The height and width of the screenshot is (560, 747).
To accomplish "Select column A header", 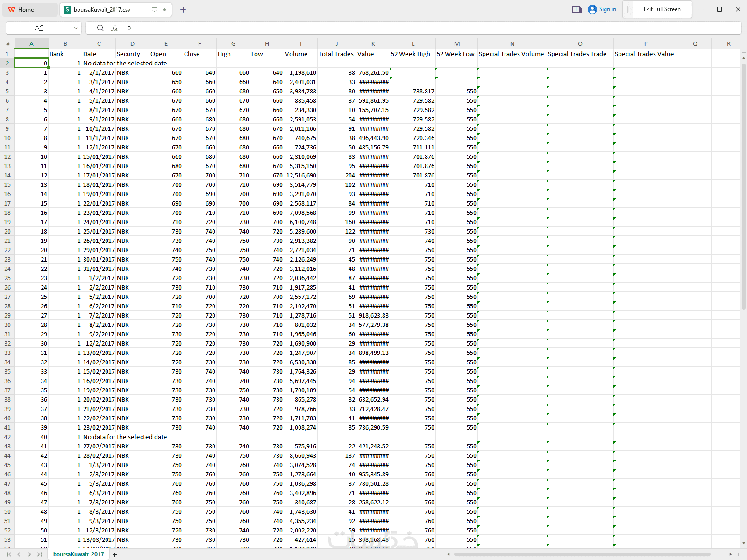I will (31, 43).
